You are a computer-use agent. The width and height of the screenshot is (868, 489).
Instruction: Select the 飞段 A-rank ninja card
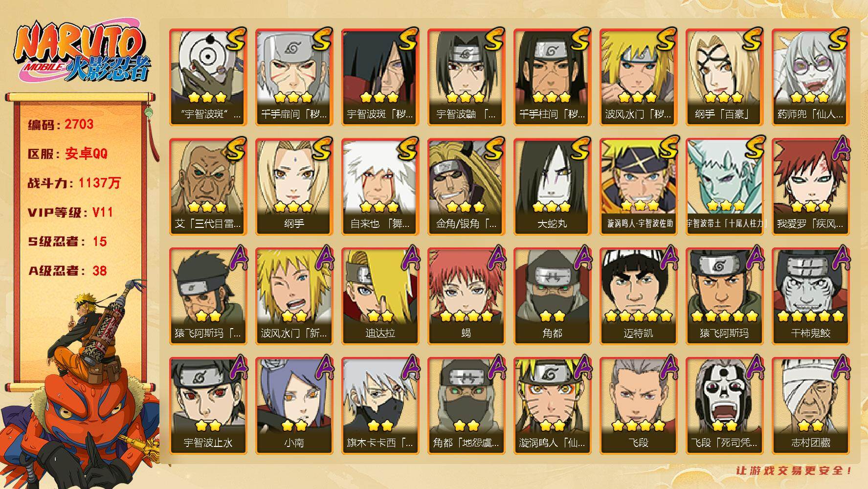(x=638, y=406)
